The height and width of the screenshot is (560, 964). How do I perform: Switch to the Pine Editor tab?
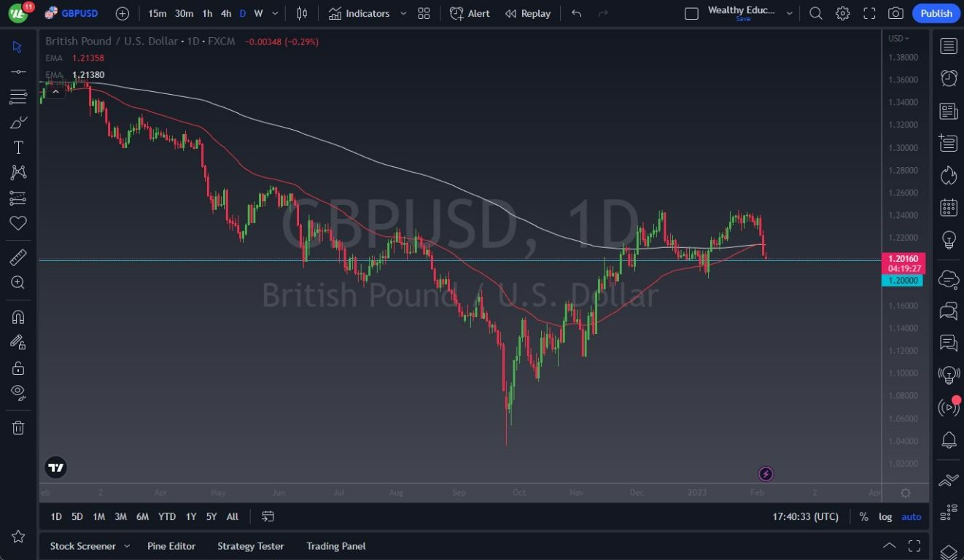tap(171, 545)
